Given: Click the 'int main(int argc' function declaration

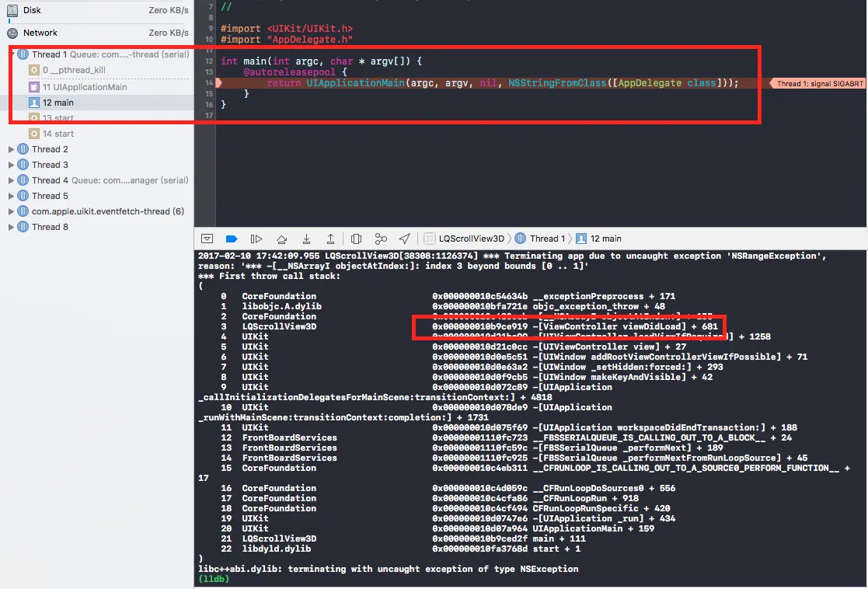Looking at the screenshot, I should click(x=321, y=61).
